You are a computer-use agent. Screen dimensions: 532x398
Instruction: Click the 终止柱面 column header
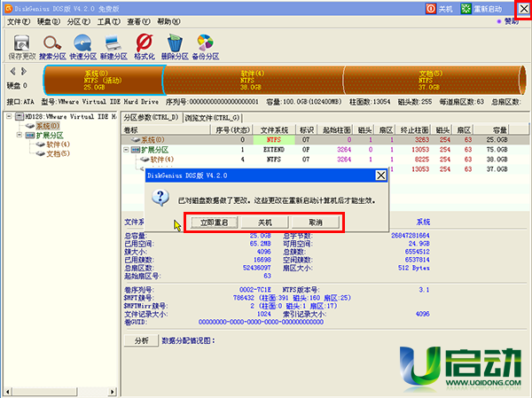(x=415, y=129)
